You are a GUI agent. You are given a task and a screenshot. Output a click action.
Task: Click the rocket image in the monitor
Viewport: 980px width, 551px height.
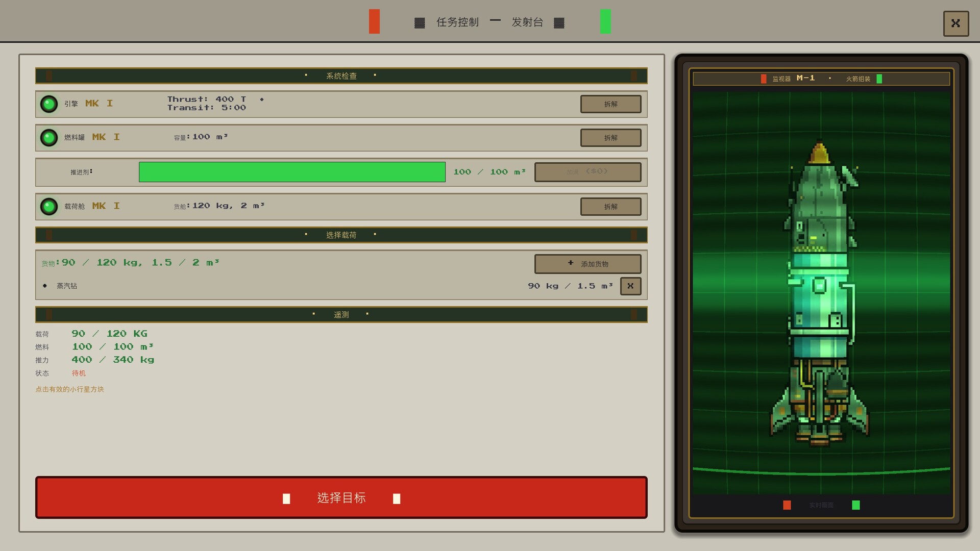(820, 293)
